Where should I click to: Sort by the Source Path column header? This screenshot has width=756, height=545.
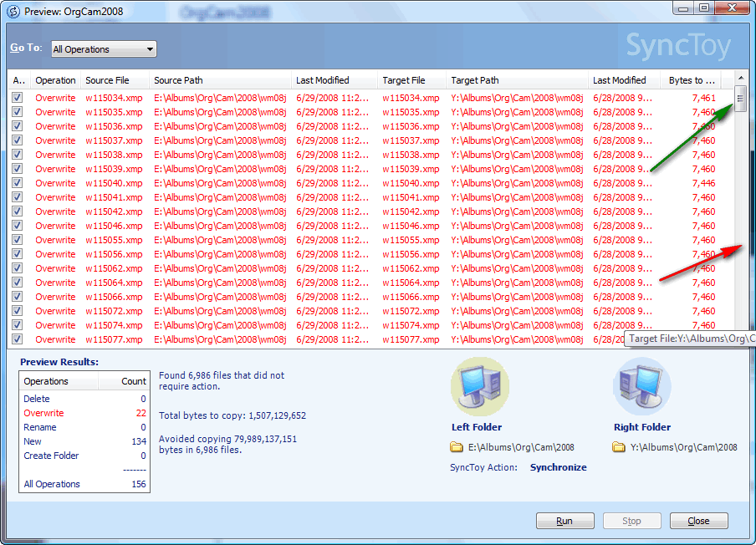tap(220, 80)
